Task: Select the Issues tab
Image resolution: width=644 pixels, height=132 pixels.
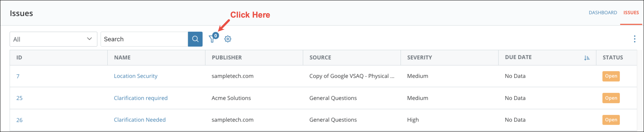Action: pyautogui.click(x=631, y=12)
